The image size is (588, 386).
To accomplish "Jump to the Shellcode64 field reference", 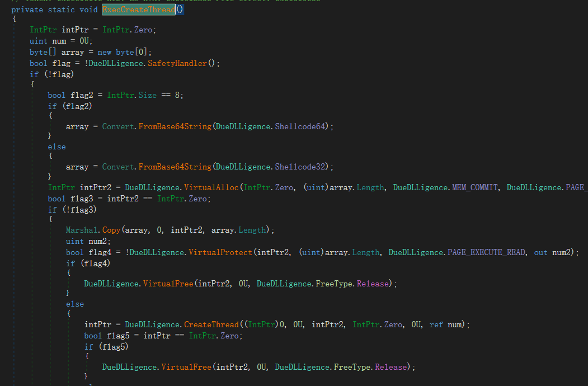I will click(x=300, y=126).
